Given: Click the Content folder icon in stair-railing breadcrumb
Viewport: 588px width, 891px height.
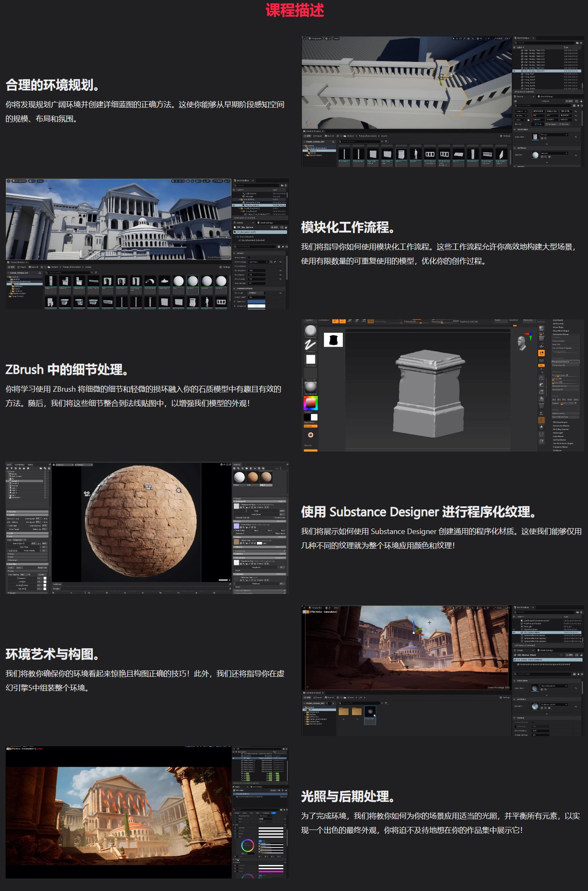Looking at the screenshot, I should click(345, 136).
